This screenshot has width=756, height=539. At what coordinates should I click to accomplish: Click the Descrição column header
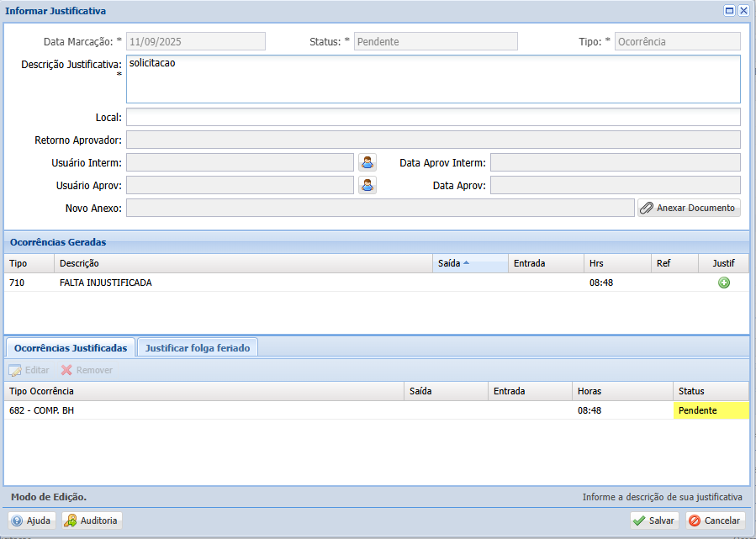[244, 263]
